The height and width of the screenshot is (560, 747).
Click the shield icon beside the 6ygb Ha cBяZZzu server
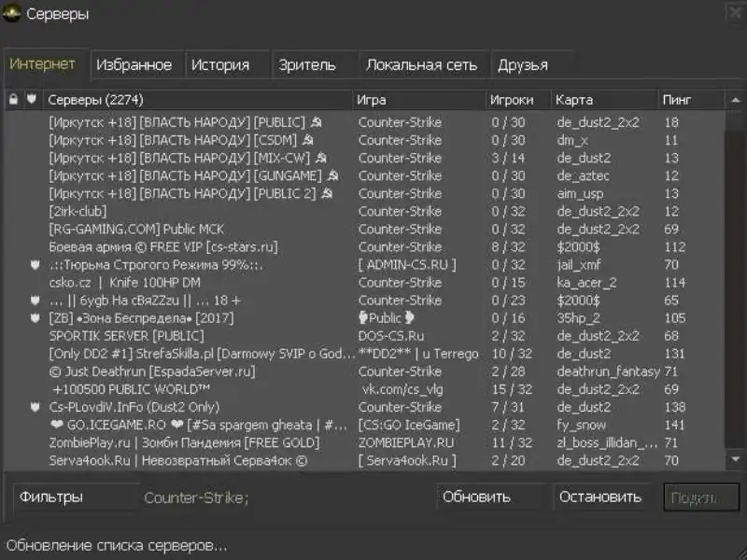(x=35, y=301)
